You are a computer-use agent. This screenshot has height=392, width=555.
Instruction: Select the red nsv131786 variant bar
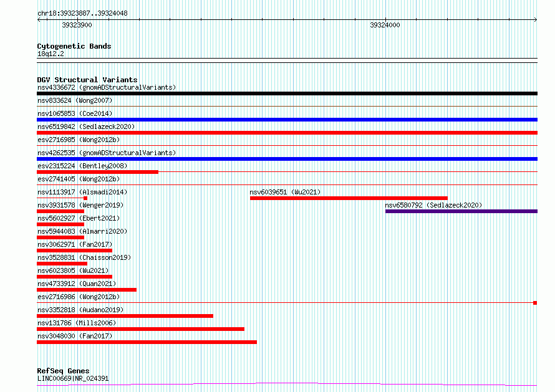click(140, 329)
